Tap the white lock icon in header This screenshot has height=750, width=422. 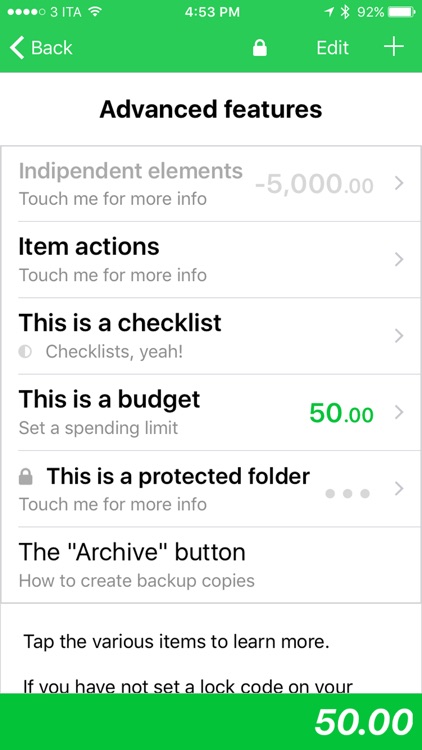tap(260, 48)
